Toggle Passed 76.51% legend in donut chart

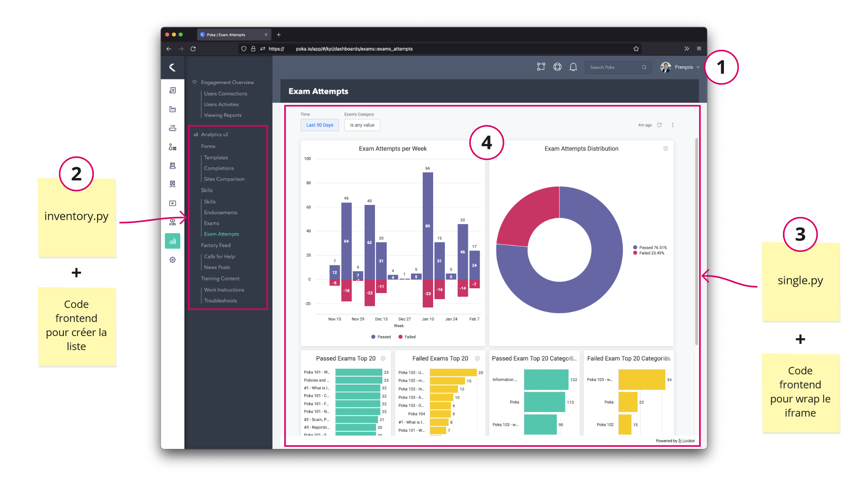tap(650, 247)
